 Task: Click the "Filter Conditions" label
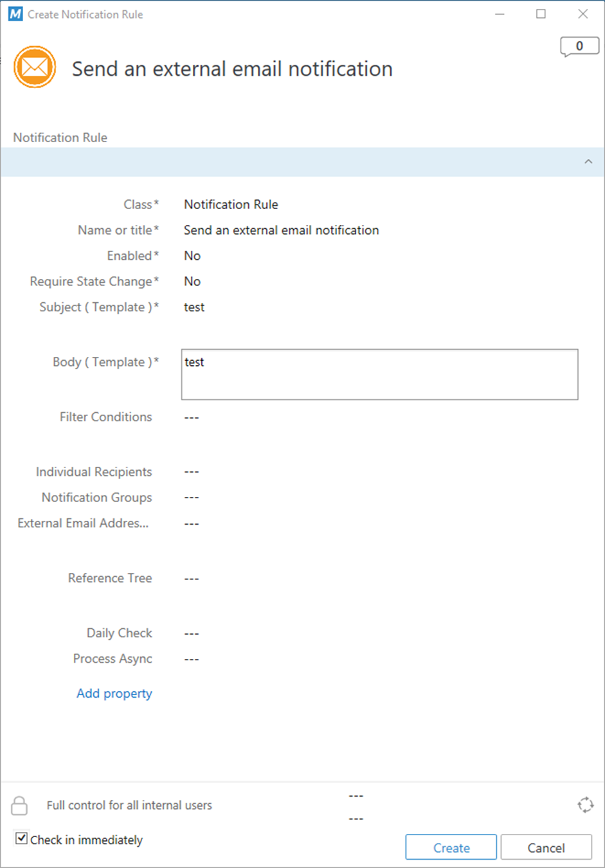106,417
